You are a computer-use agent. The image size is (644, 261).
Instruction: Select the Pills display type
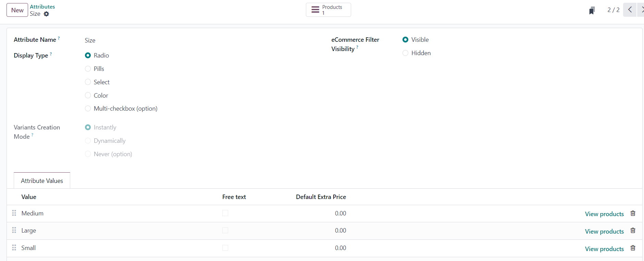88,69
